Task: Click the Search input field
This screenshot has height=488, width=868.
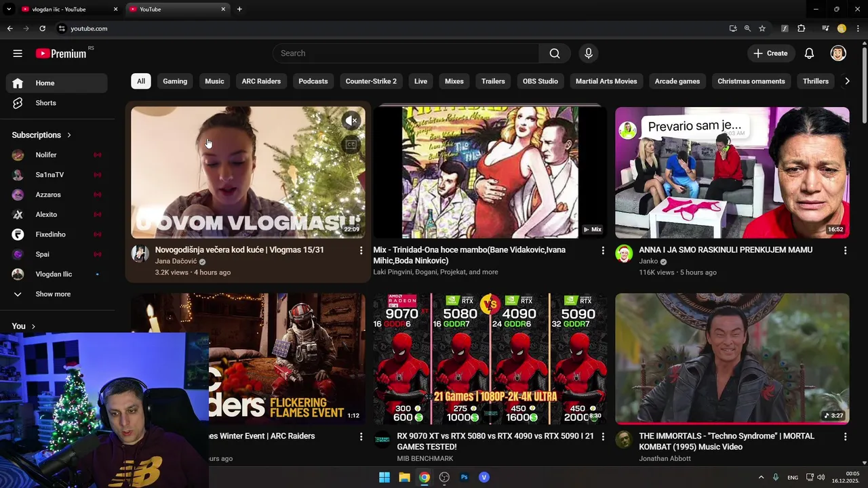Action: [406, 54]
